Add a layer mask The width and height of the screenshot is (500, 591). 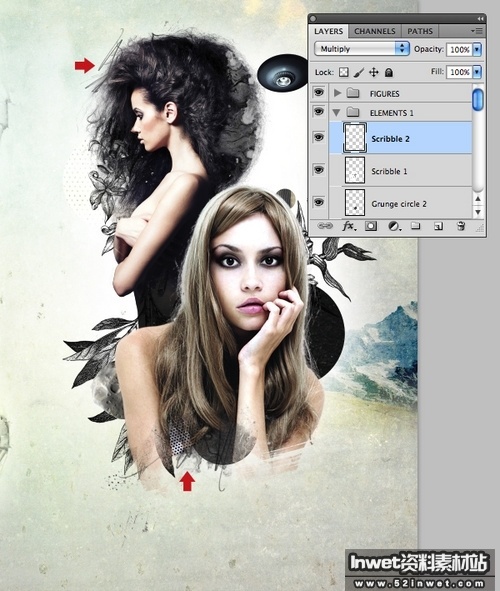pos(371,226)
